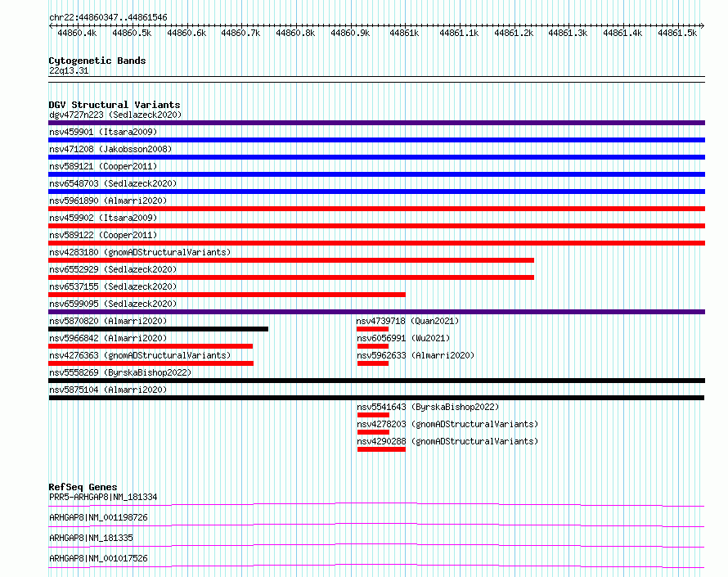Click ruler position 44861k
Viewport: 728px width, 577px height.
point(404,33)
